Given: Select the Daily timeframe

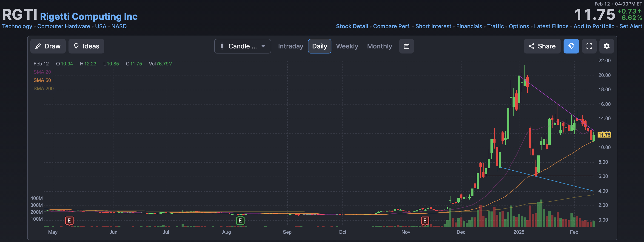Looking at the screenshot, I should 319,46.
